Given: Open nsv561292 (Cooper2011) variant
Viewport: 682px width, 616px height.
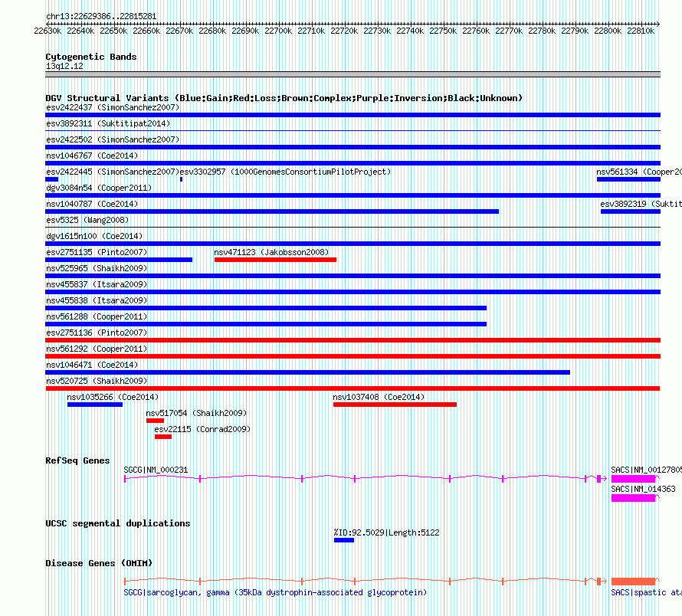Looking at the screenshot, I should (97, 349).
